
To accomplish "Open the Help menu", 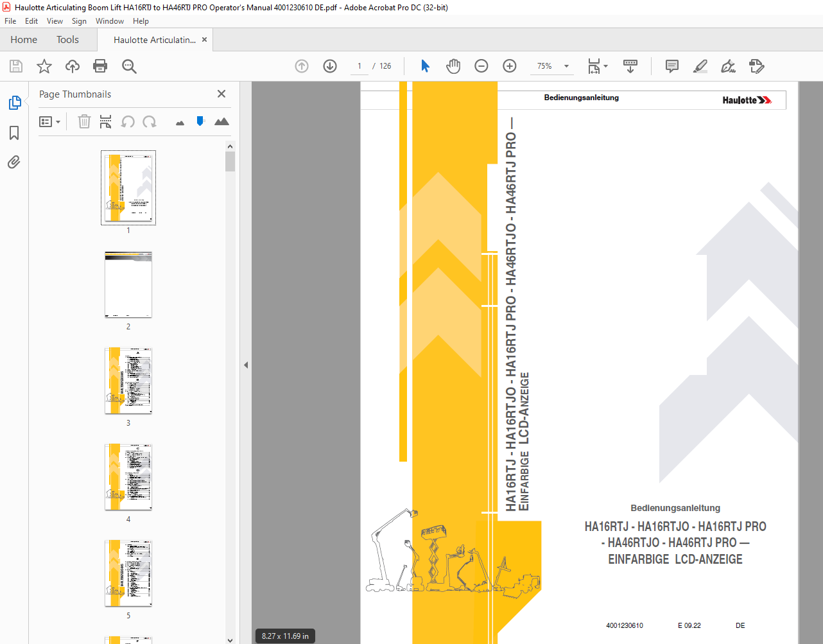I will [141, 21].
